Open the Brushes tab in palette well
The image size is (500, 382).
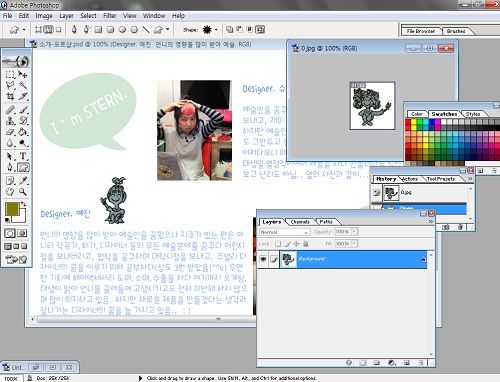pos(456,31)
